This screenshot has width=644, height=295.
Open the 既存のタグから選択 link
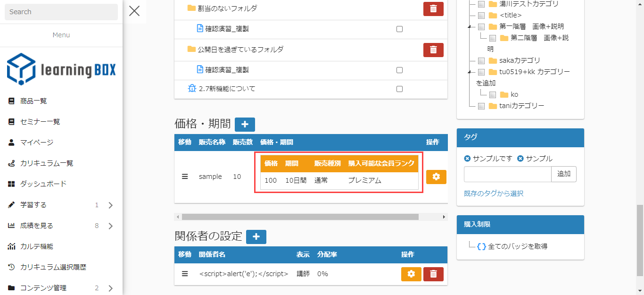coord(494,194)
